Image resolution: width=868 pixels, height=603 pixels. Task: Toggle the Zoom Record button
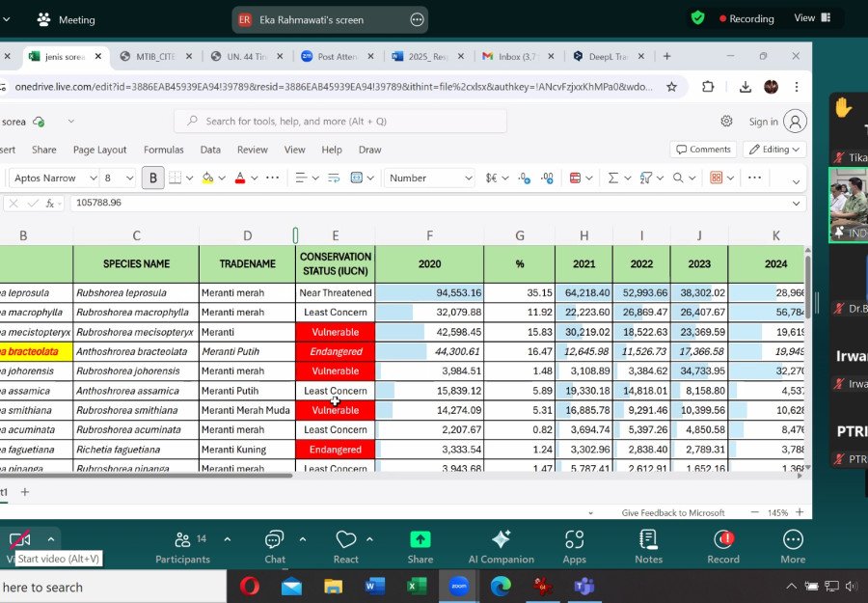[x=723, y=540]
